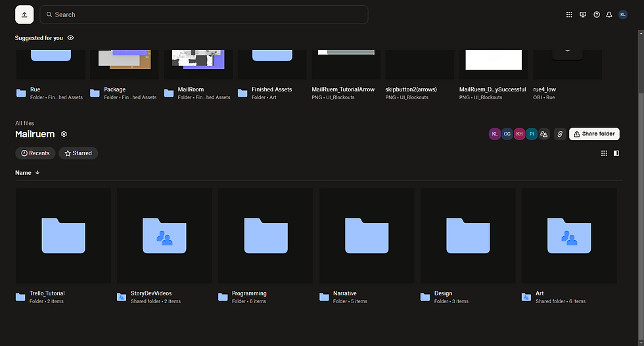Open the StoryDevVideos shared folder thumbnail
Viewport: 644px width, 346px height.
point(164,236)
